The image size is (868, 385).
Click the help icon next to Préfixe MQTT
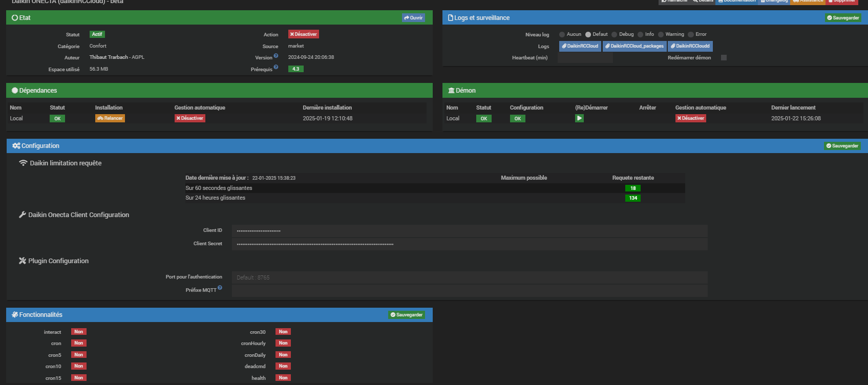[x=220, y=288]
